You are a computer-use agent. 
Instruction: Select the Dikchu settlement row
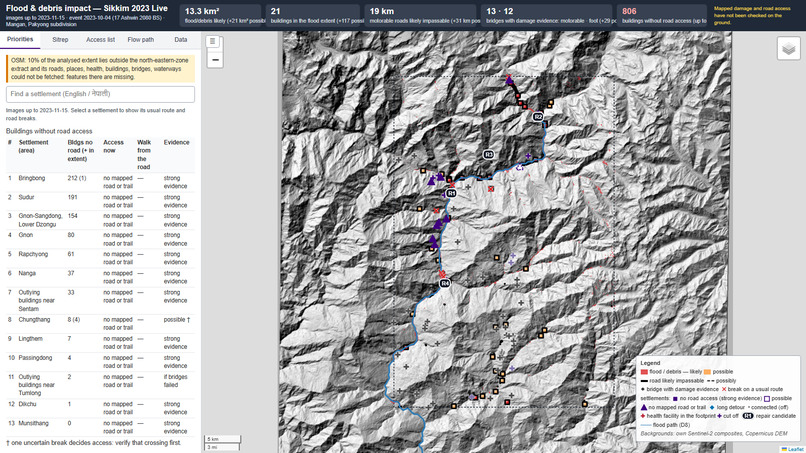(x=100, y=408)
